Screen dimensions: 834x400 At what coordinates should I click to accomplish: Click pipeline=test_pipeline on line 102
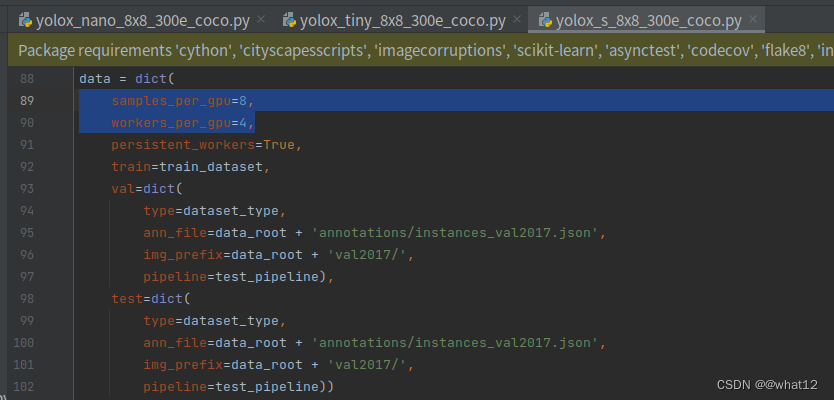[239, 387]
